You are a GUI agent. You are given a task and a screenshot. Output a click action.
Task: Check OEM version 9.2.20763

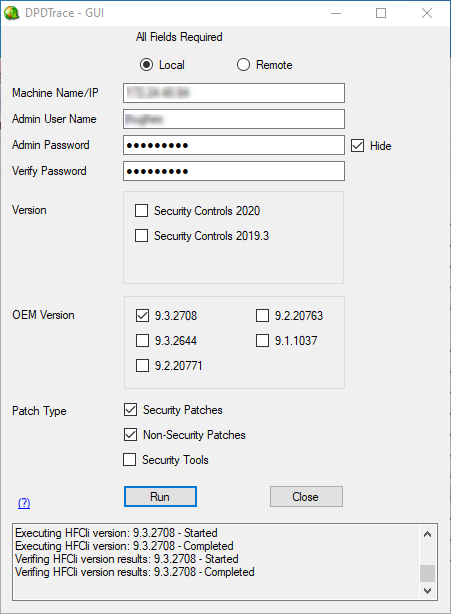pos(262,316)
